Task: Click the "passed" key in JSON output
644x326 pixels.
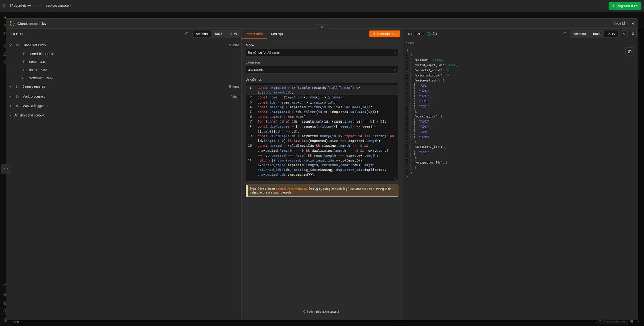Action: coord(422,60)
